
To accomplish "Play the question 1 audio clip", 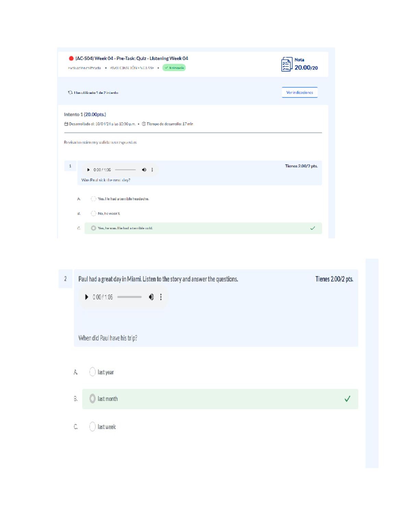I will 88,170.
